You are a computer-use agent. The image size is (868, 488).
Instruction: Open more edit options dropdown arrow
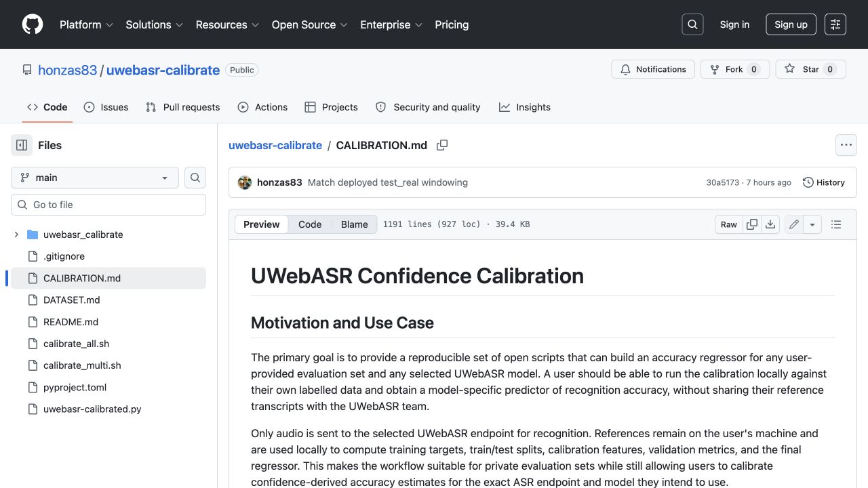[x=812, y=224]
